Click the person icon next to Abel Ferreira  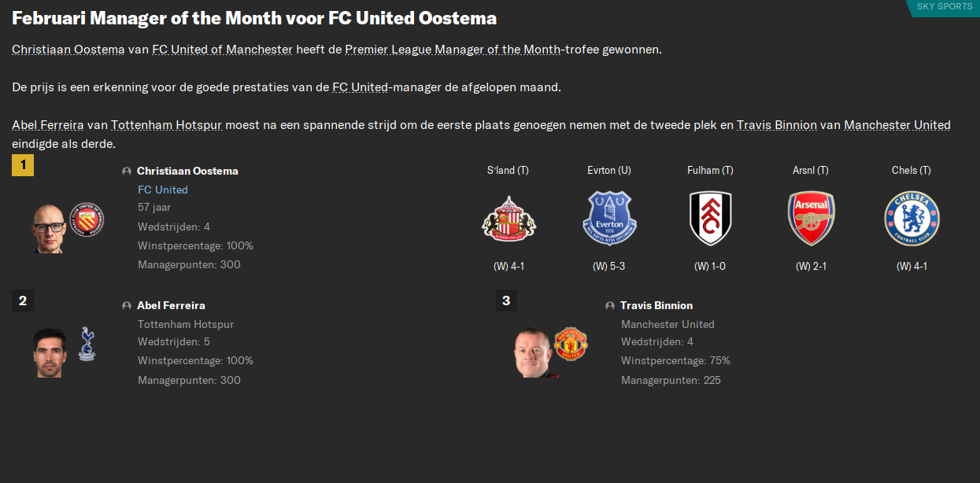[127, 305]
